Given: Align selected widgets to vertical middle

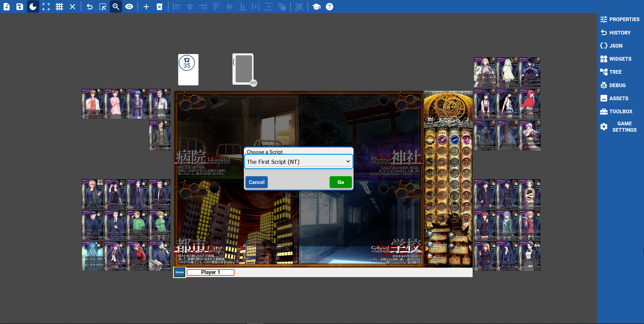Looking at the screenshot, I should point(229,7).
